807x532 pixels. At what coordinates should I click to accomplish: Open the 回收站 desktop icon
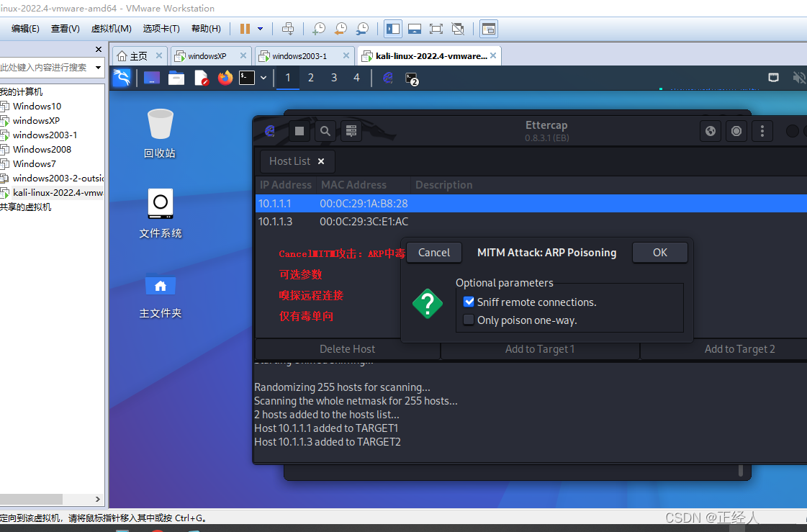[x=160, y=134]
